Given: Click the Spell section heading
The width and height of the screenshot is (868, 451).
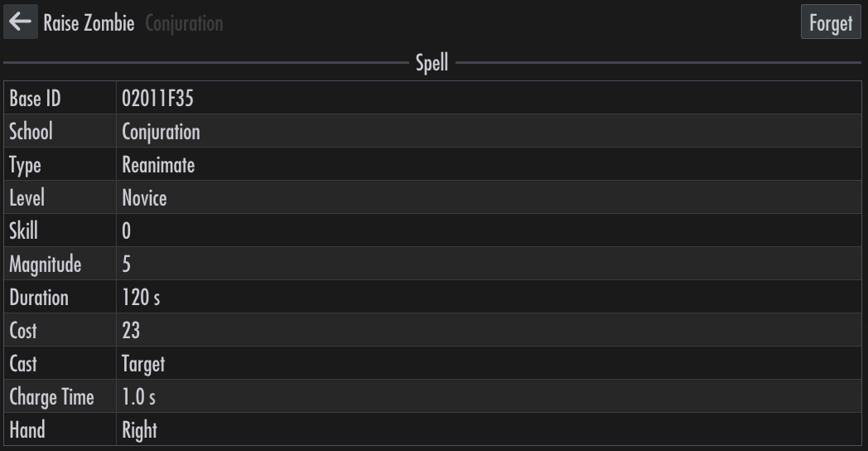Looking at the screenshot, I should pos(432,63).
